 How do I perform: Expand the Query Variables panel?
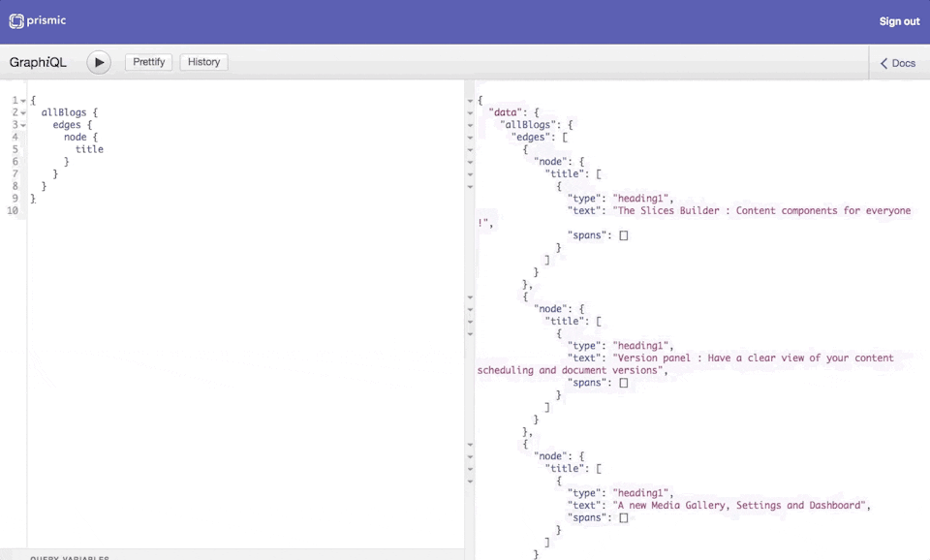(70, 558)
